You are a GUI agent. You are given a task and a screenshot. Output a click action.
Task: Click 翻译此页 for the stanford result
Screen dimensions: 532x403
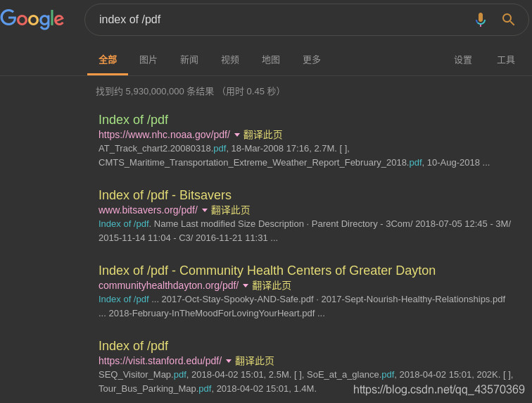tap(255, 361)
